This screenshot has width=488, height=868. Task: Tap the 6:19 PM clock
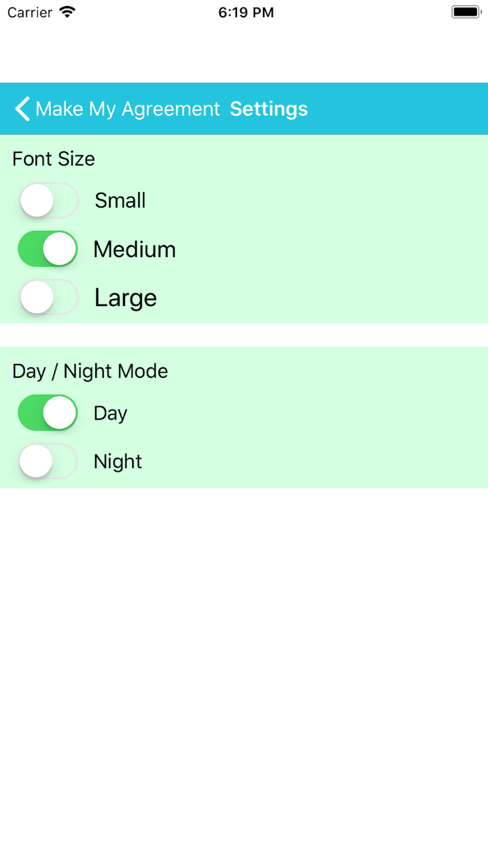pos(246,12)
